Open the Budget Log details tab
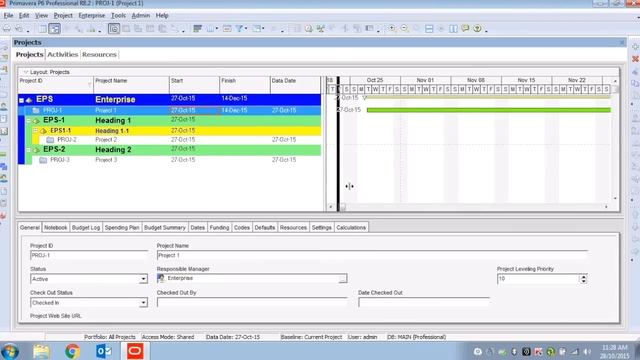 86,227
